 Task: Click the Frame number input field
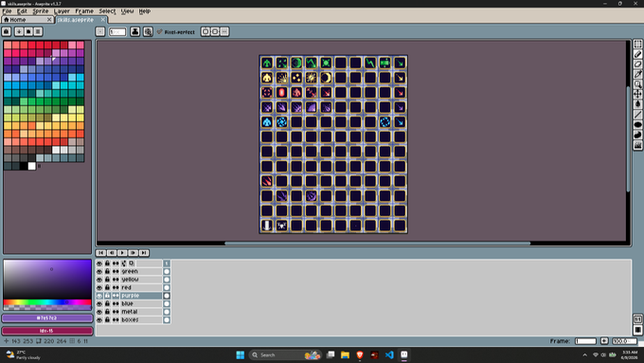coord(585,341)
